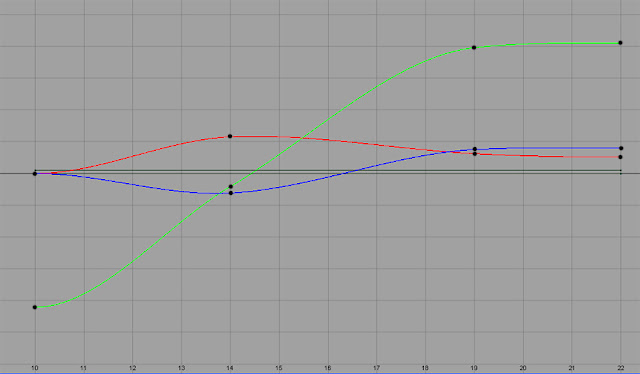Select blue curve keyframe at frame 19
The height and width of the screenshot is (374, 640).
[475, 149]
